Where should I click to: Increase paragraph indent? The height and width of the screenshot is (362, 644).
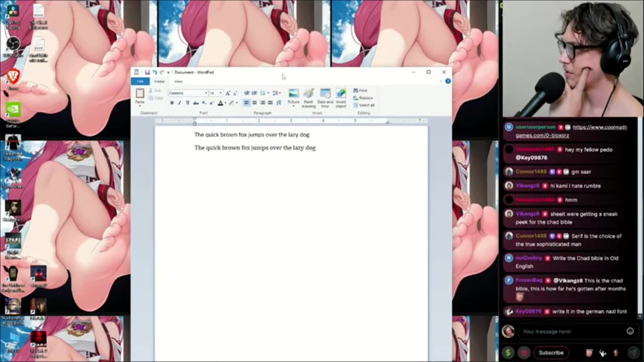[255, 93]
